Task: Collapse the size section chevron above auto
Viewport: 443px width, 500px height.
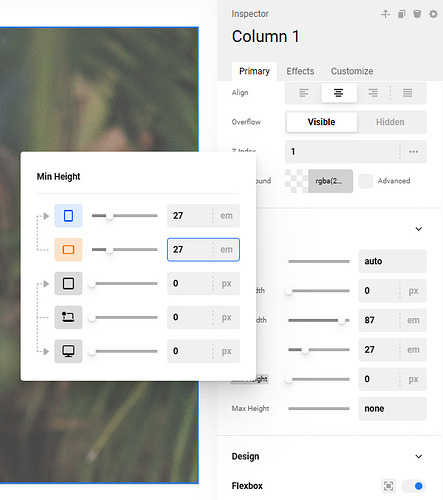Action: pos(419,229)
